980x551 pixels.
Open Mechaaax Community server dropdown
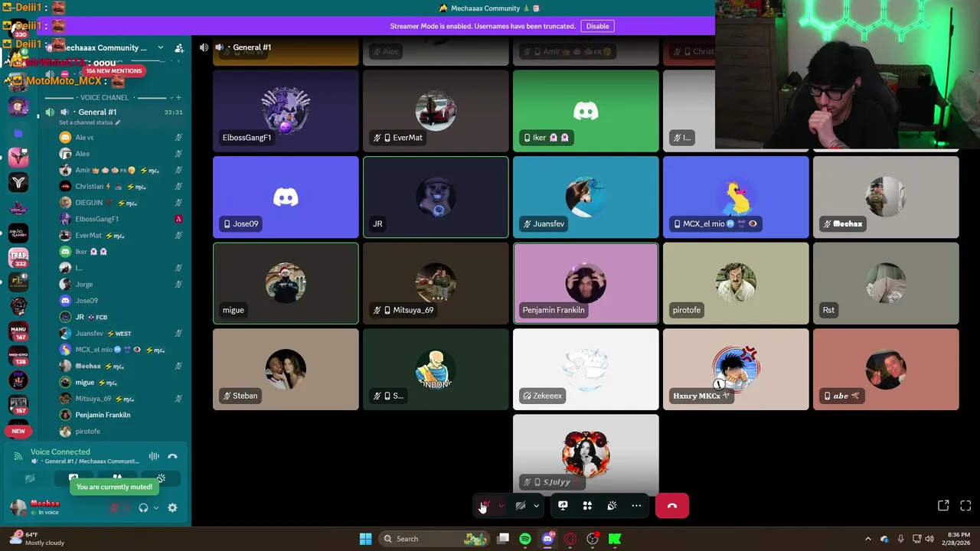(160, 47)
